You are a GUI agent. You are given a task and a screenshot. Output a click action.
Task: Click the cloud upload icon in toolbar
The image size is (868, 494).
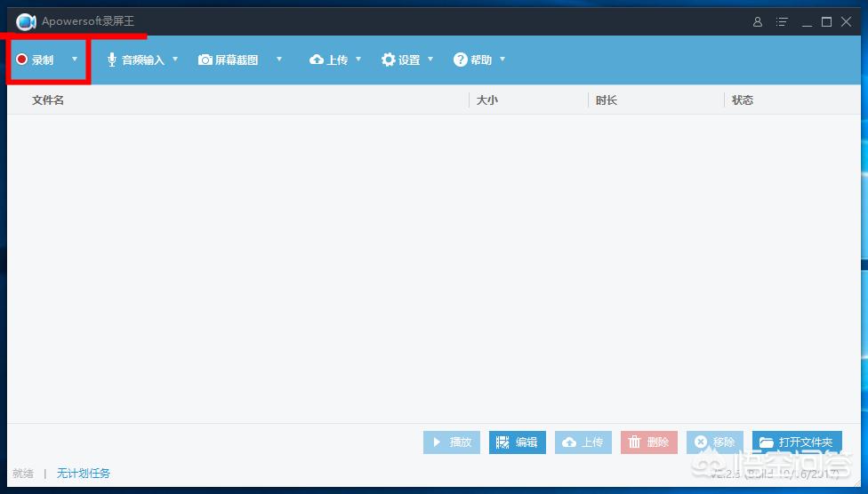point(317,60)
